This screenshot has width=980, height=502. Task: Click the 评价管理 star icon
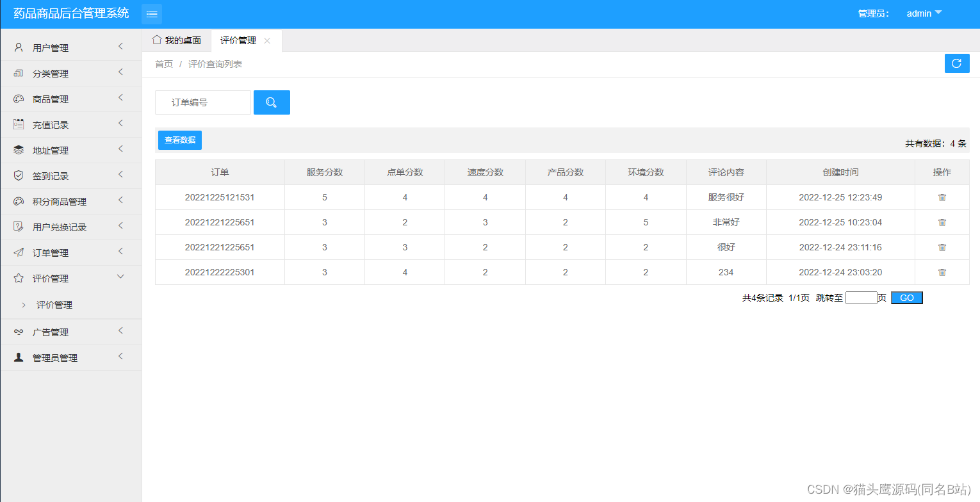click(x=19, y=278)
